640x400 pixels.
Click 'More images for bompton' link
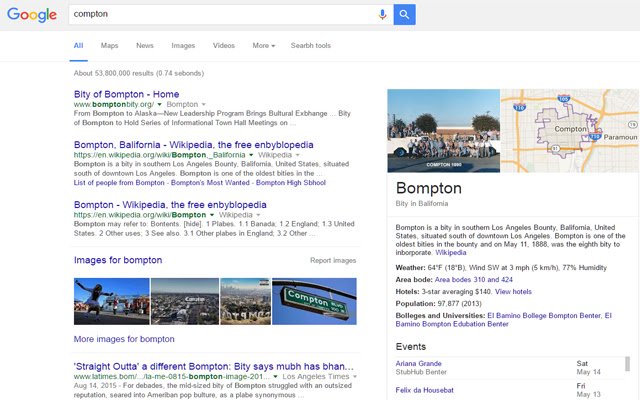click(124, 339)
